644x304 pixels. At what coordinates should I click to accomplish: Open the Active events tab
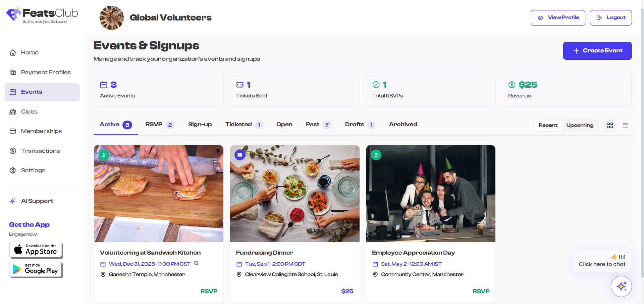coord(116,125)
